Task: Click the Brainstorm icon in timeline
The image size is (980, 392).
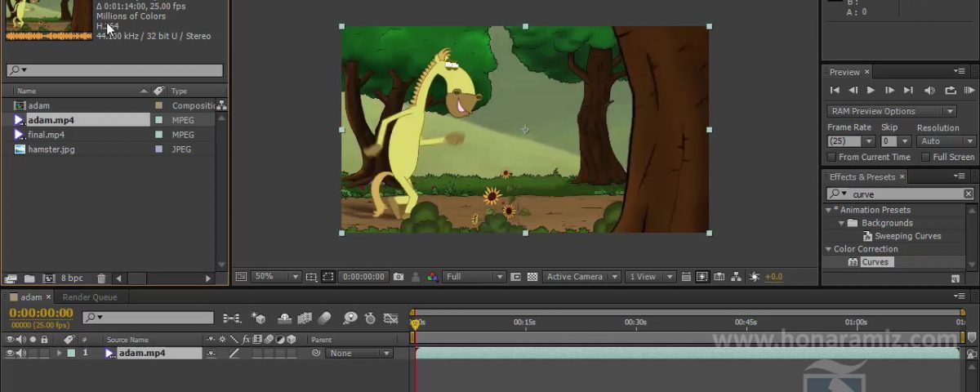Action: 350,318
